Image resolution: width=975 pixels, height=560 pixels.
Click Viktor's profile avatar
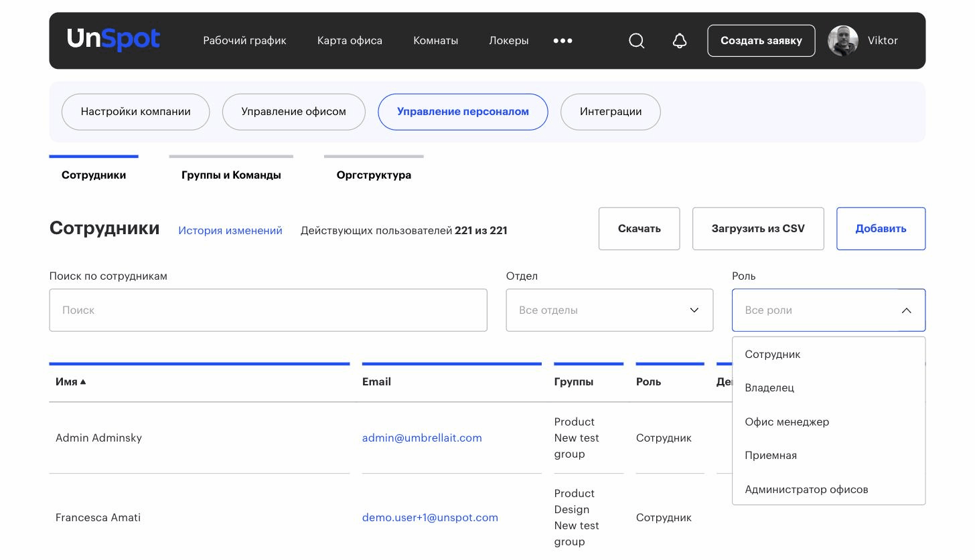point(843,41)
